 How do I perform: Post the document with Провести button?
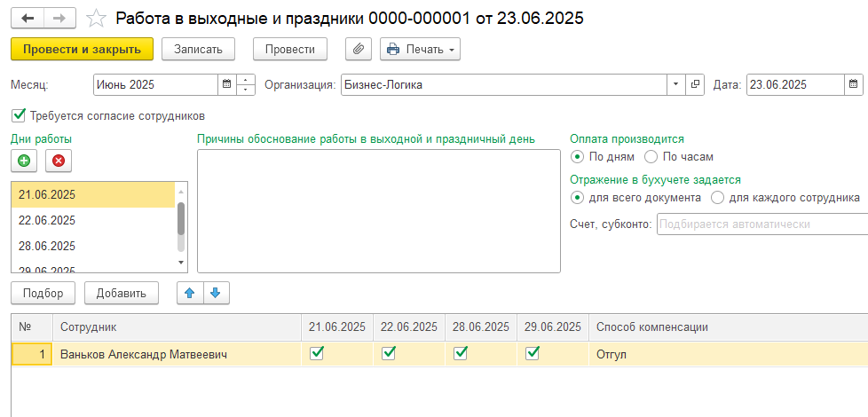290,49
